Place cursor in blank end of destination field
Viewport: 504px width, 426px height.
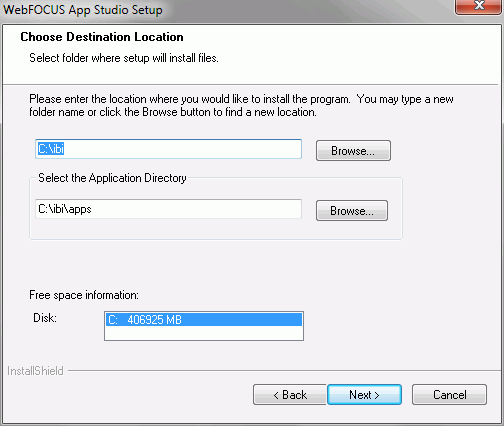click(x=183, y=149)
